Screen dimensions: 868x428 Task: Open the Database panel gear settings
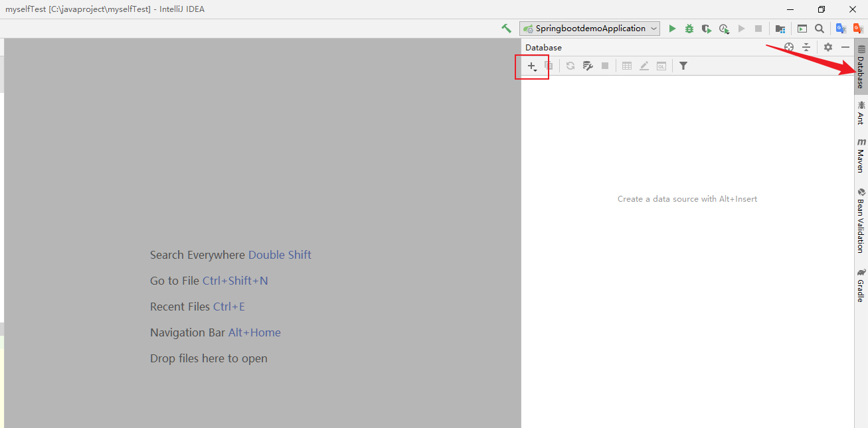tap(828, 47)
